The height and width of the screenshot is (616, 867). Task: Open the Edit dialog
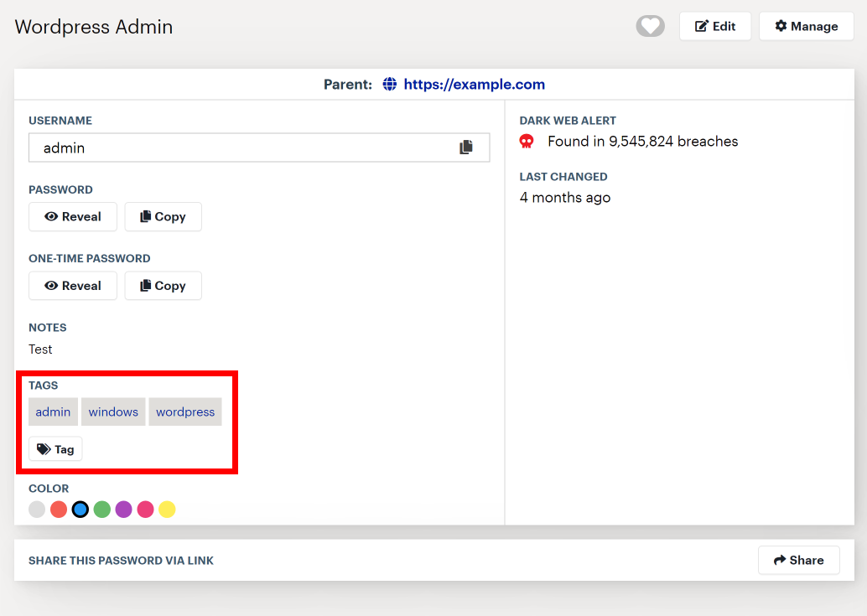pos(715,26)
